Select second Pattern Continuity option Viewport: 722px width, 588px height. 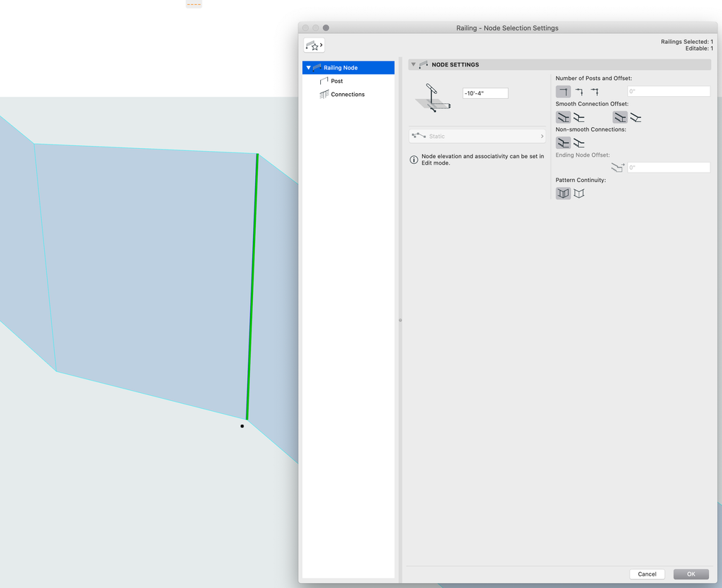tap(579, 194)
